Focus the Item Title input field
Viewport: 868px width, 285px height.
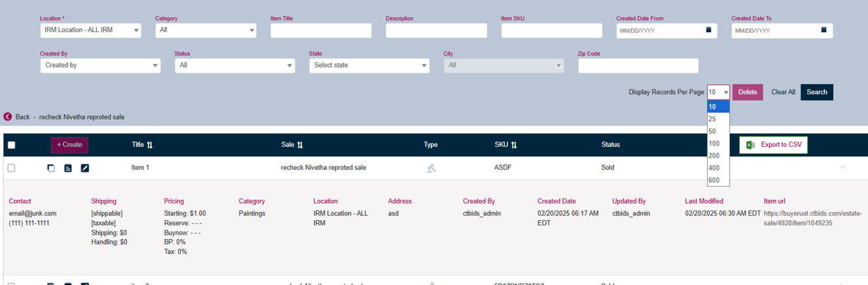click(x=321, y=30)
